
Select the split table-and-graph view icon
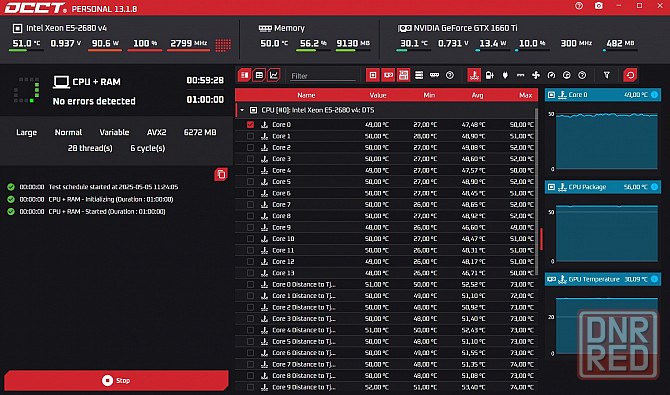tap(244, 75)
